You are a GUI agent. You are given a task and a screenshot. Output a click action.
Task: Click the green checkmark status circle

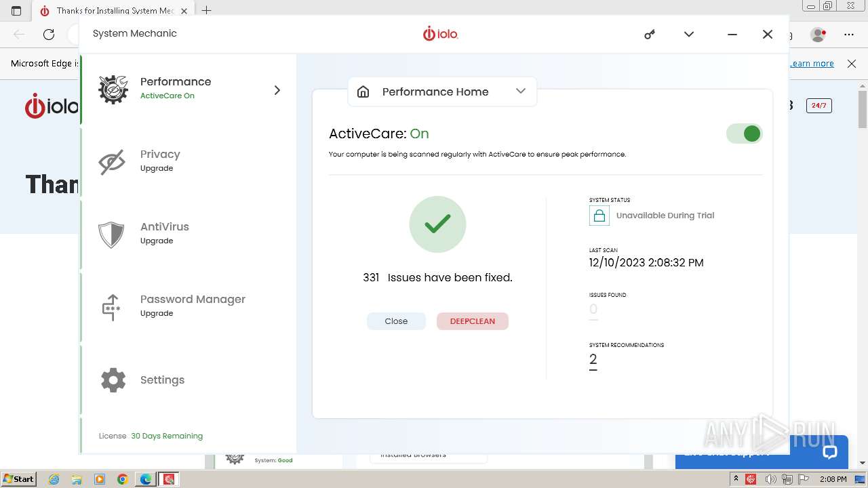437,224
